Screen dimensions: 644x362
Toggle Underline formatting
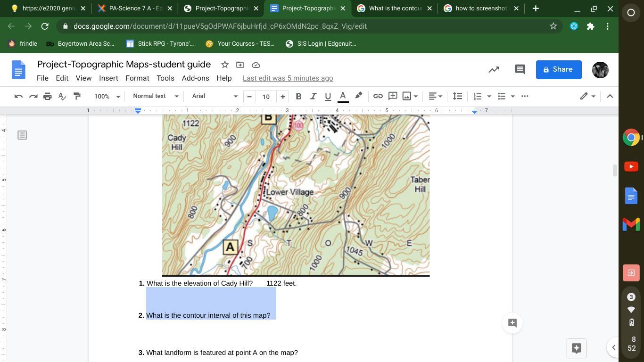[x=328, y=96]
